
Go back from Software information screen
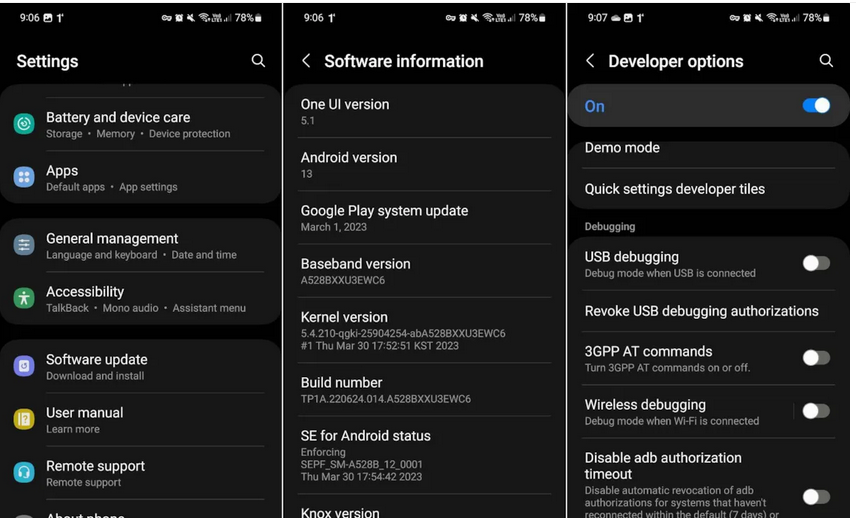tap(306, 61)
